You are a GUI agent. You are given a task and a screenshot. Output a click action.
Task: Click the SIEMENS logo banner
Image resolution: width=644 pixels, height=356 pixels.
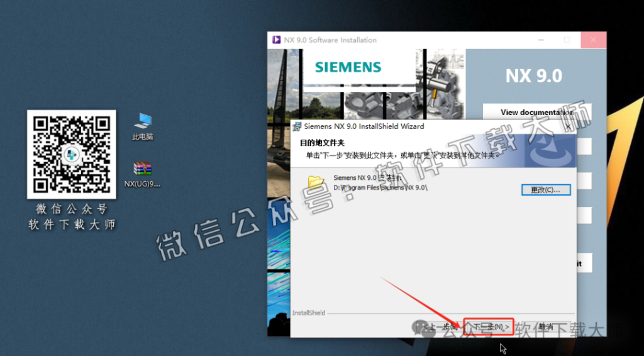(x=348, y=67)
